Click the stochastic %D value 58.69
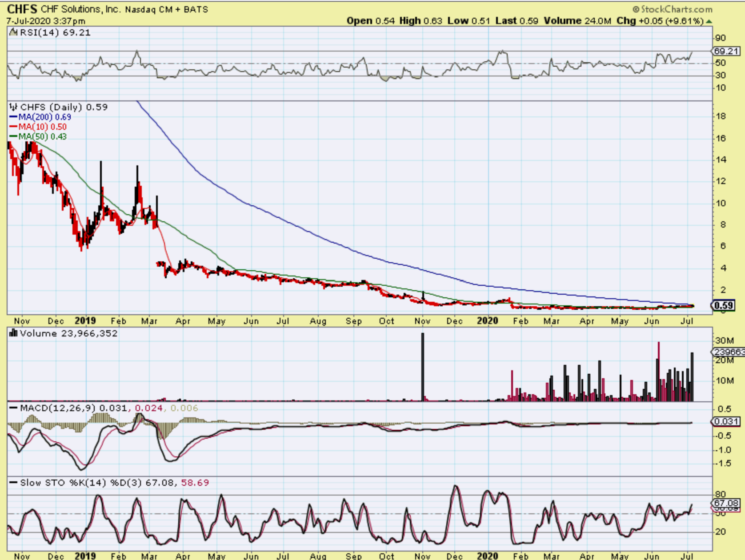 (x=195, y=483)
